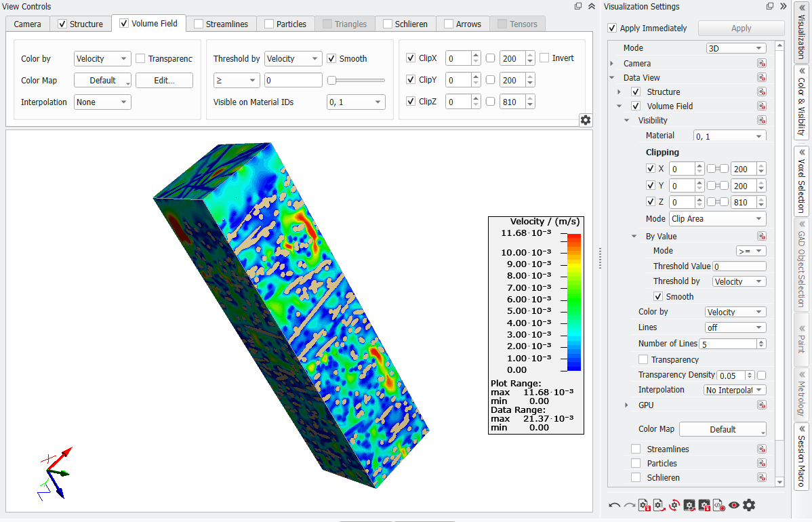Open the ≥ comparison operator dropdown
812x522 pixels.
pos(237,80)
